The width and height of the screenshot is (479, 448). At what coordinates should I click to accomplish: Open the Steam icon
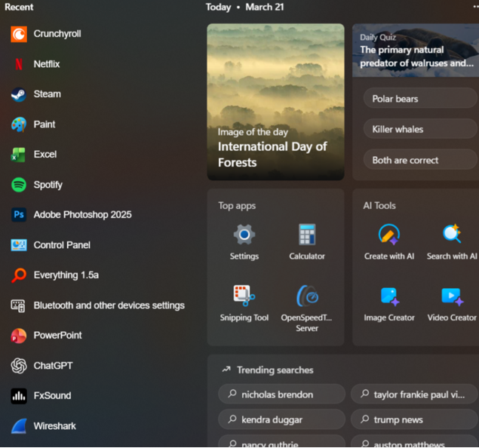19,94
